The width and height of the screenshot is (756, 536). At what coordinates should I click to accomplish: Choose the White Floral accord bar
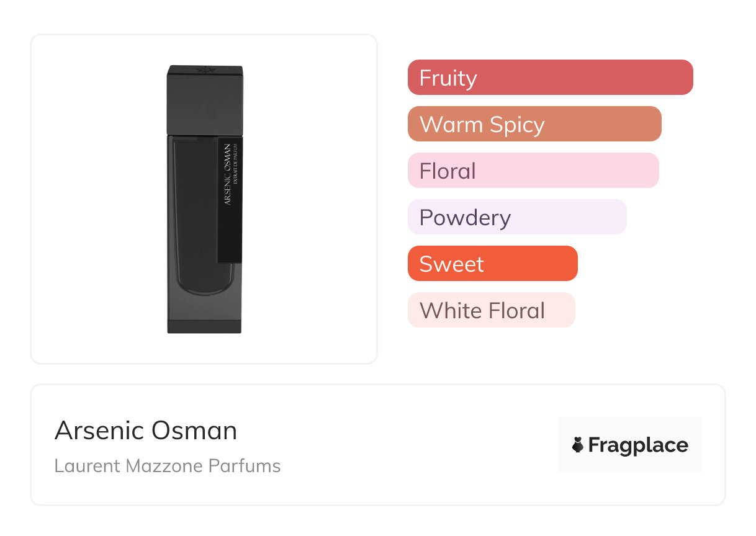[x=491, y=310]
